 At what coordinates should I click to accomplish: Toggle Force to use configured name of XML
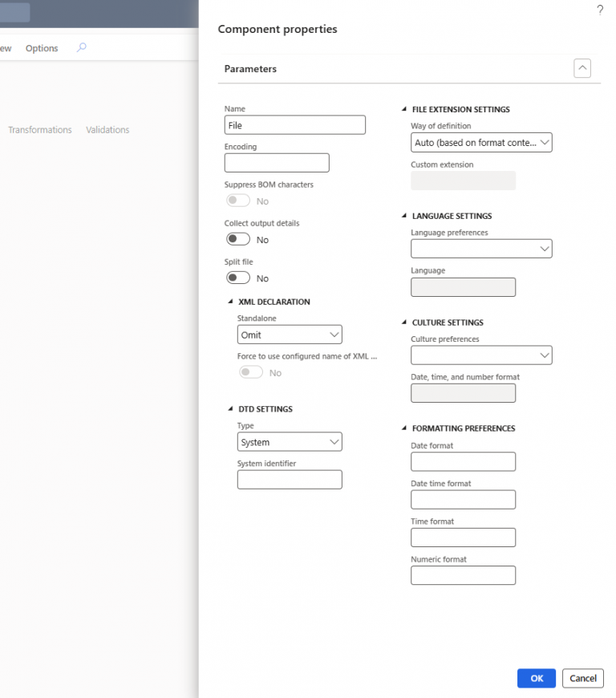[x=250, y=371]
